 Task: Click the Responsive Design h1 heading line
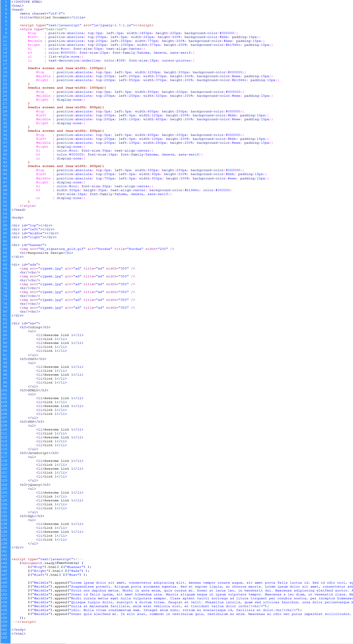[47, 253]
